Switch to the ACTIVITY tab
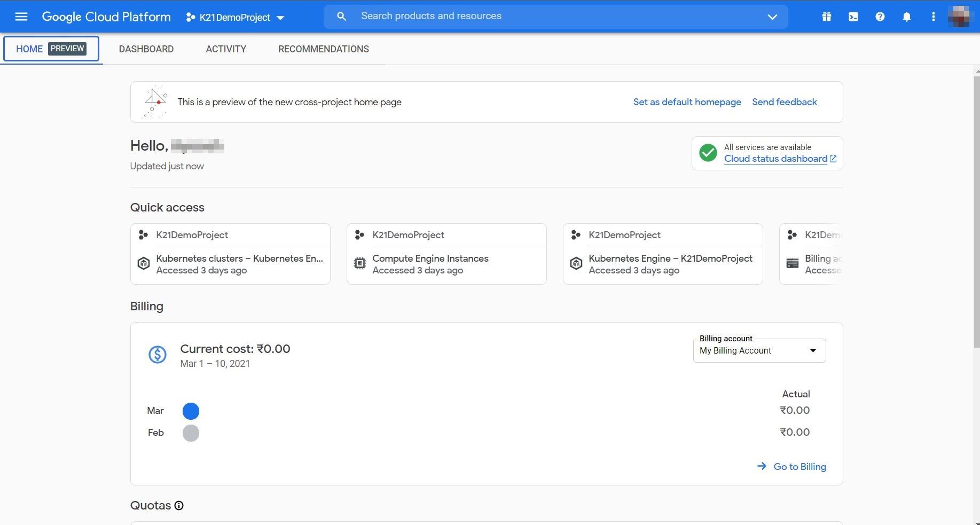980x525 pixels. (x=226, y=49)
